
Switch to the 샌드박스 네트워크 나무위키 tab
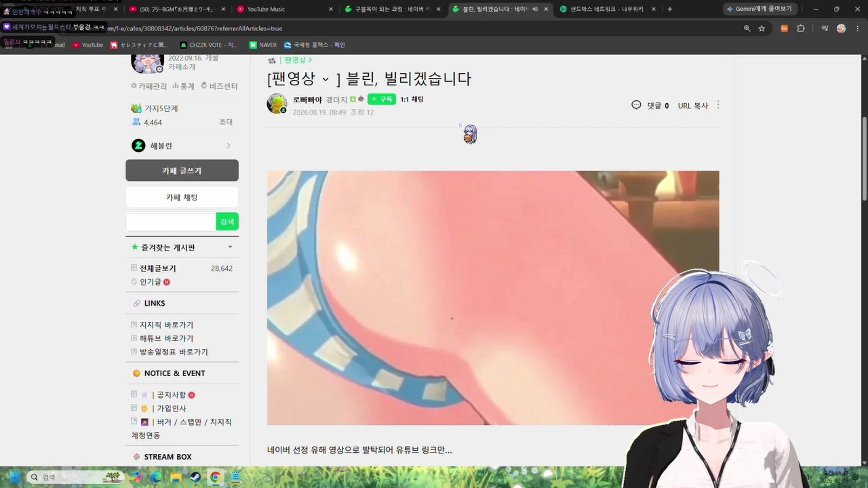(606, 9)
